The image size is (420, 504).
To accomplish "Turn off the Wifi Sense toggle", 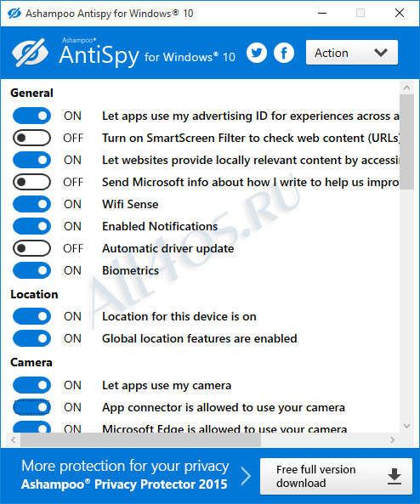I will 31,204.
